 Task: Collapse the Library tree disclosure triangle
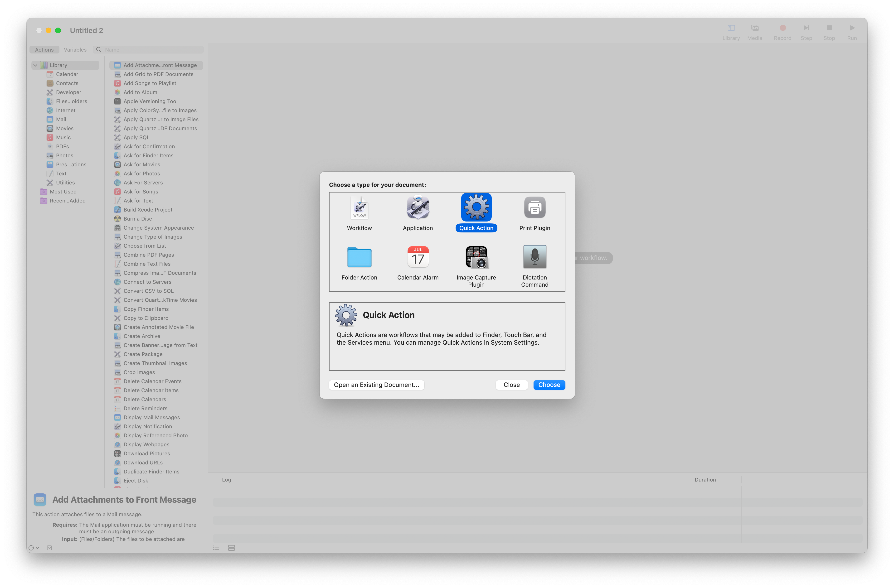[35, 65]
